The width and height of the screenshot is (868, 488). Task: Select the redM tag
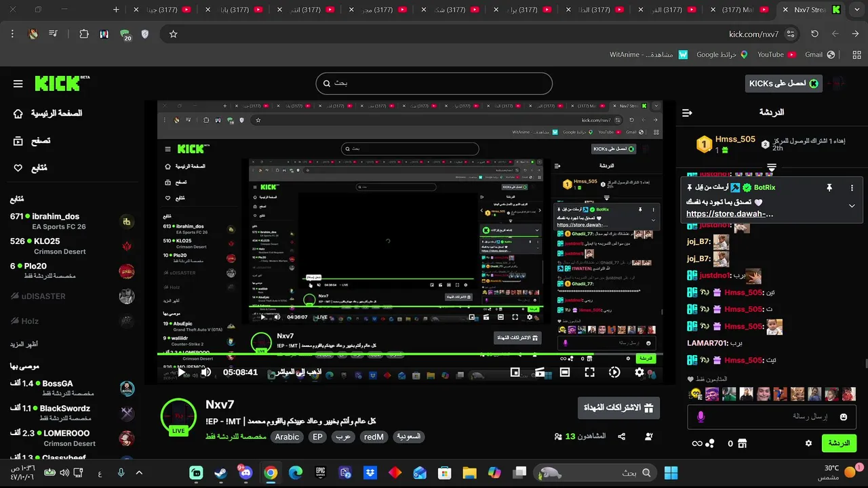coord(374,437)
